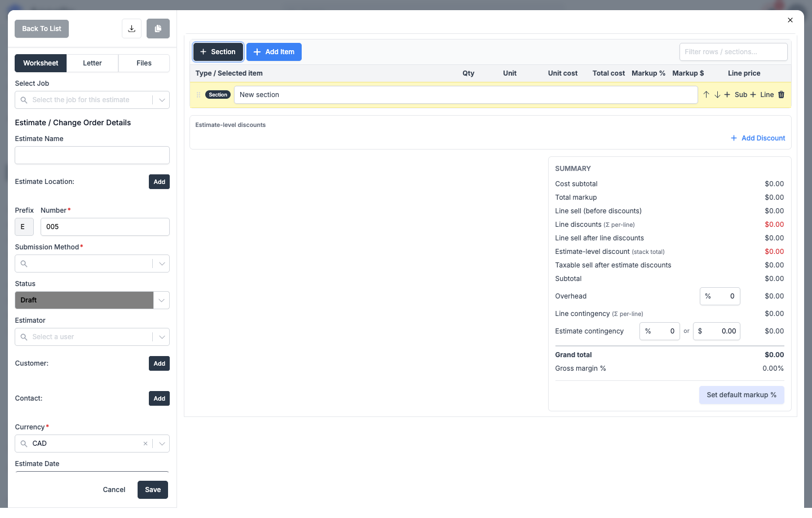Click the Add Item button
The image size is (812, 518).
(274, 52)
